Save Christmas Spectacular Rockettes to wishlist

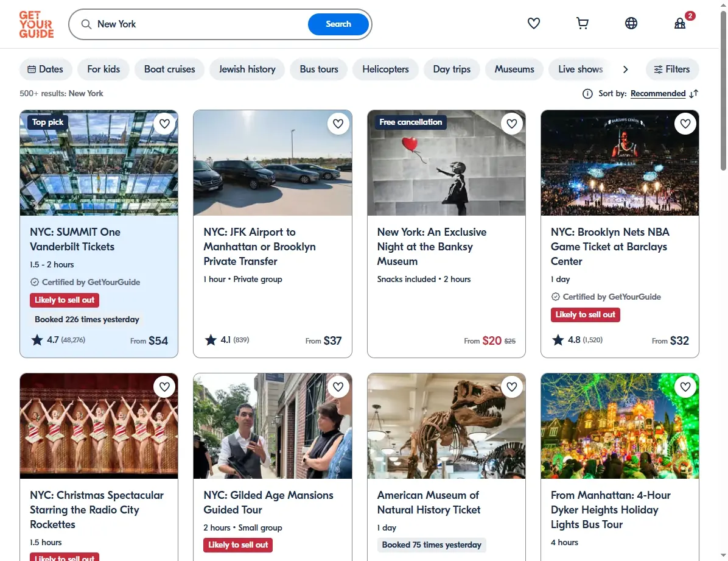[164, 387]
